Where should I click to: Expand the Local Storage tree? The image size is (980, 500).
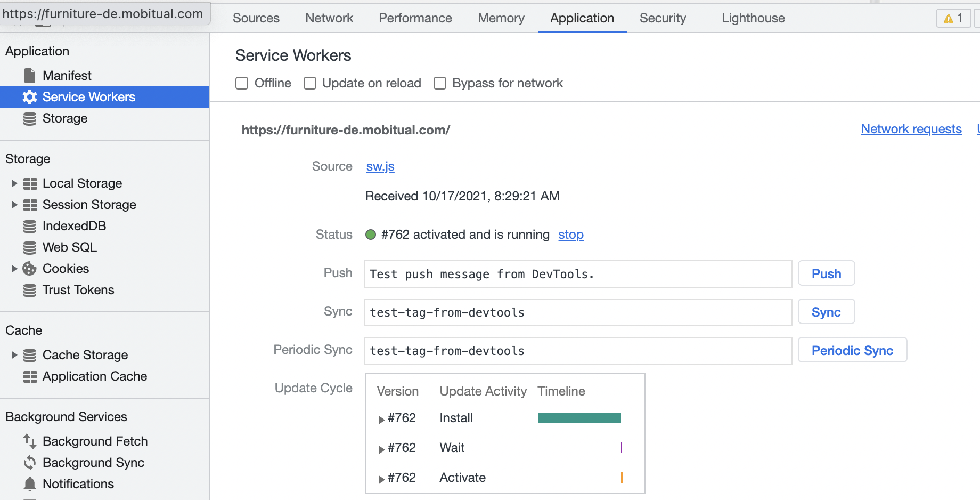(13, 183)
